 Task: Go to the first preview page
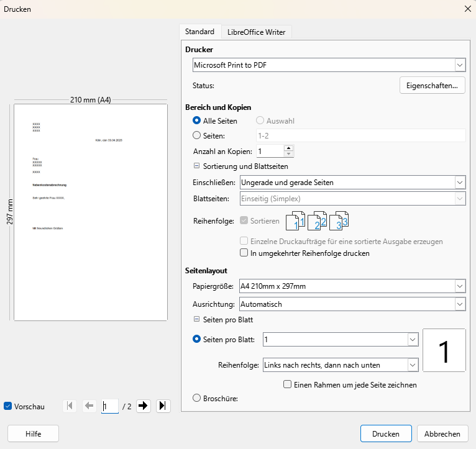coord(70,406)
